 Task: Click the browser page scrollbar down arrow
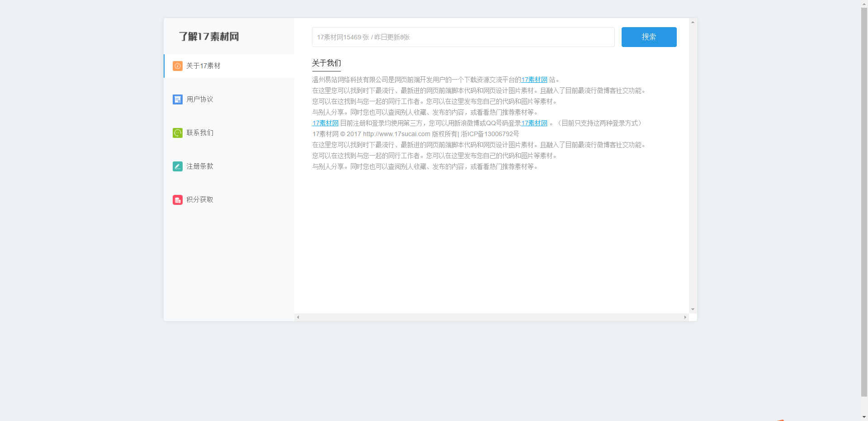[864, 417]
